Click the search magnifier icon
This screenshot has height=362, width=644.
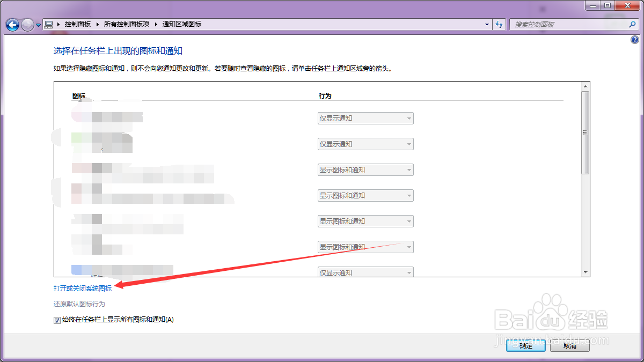(632, 24)
